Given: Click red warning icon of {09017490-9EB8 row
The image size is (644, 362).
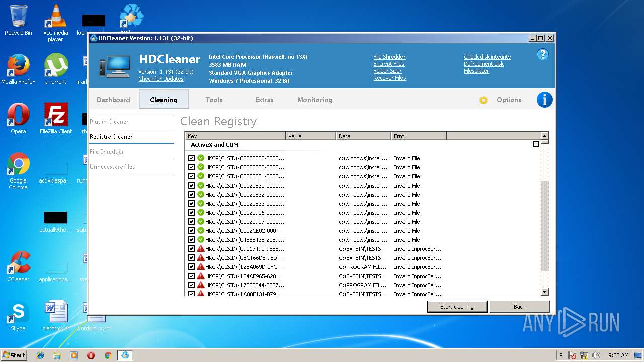Looking at the screenshot, I should 201,248.
